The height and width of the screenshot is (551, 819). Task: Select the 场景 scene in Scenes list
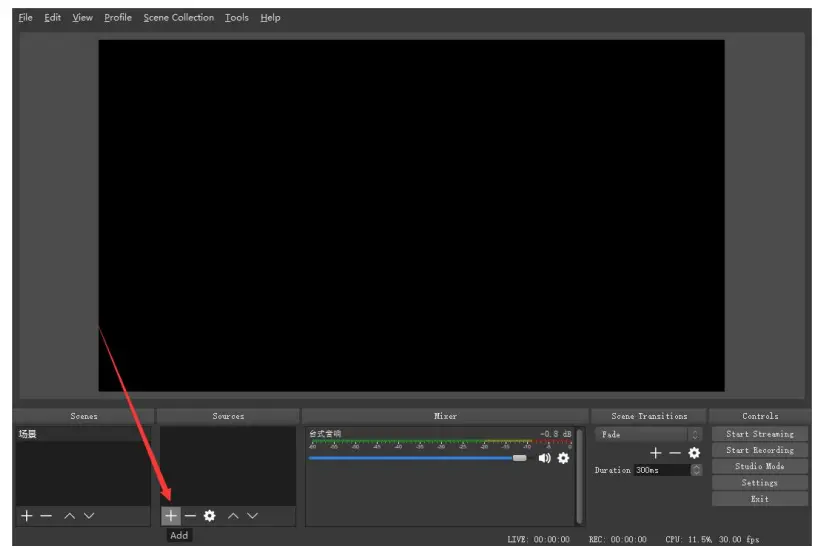click(x=83, y=434)
